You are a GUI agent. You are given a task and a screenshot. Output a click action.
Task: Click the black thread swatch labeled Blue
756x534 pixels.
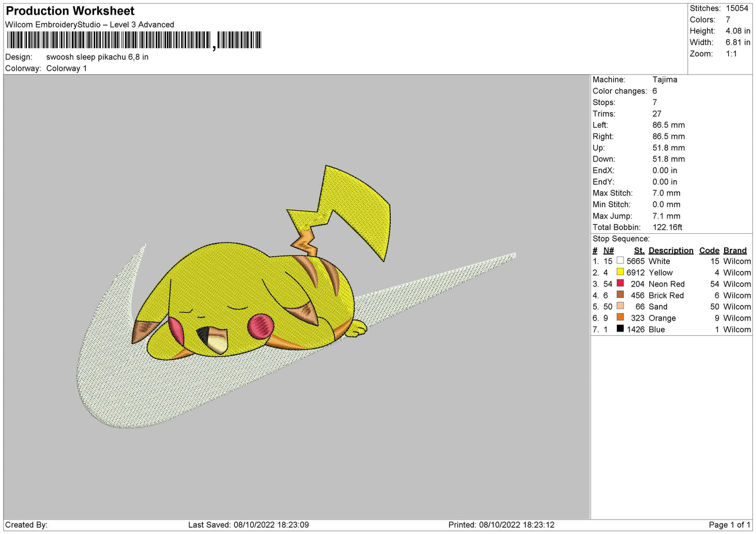tap(620, 329)
